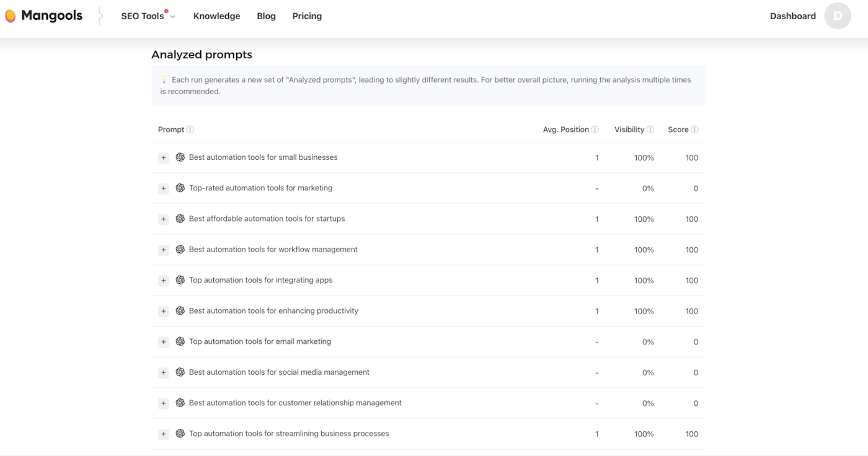Expand the social media management prompt row
Screen dimensions: 868x456
coord(164,372)
